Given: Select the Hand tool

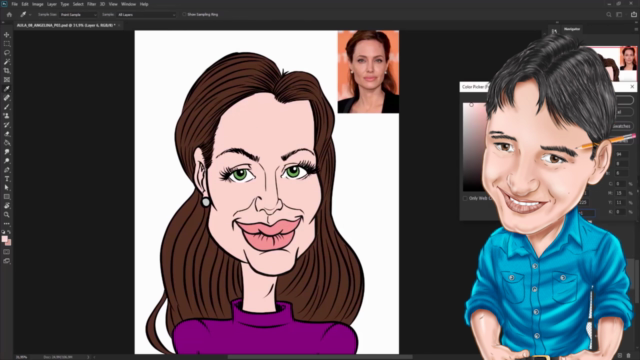Looking at the screenshot, I should point(7,205).
